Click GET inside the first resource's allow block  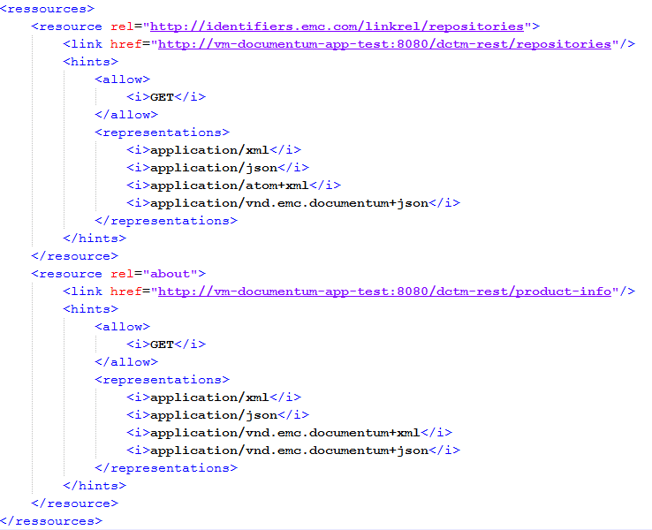tap(162, 97)
